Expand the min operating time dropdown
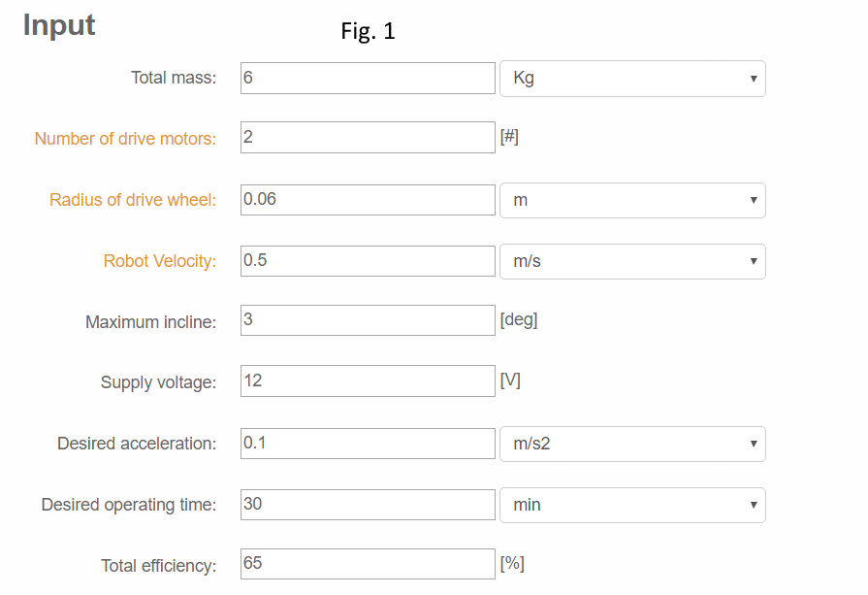This screenshot has height=595, width=868. (x=632, y=505)
